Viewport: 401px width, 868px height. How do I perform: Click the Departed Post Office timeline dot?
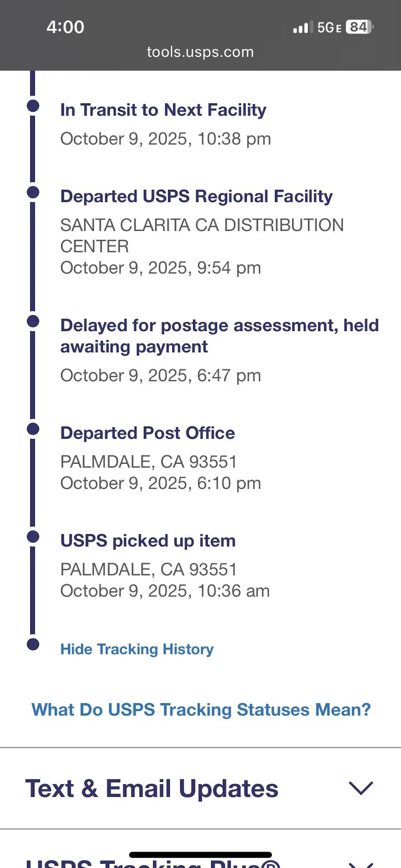click(33, 429)
